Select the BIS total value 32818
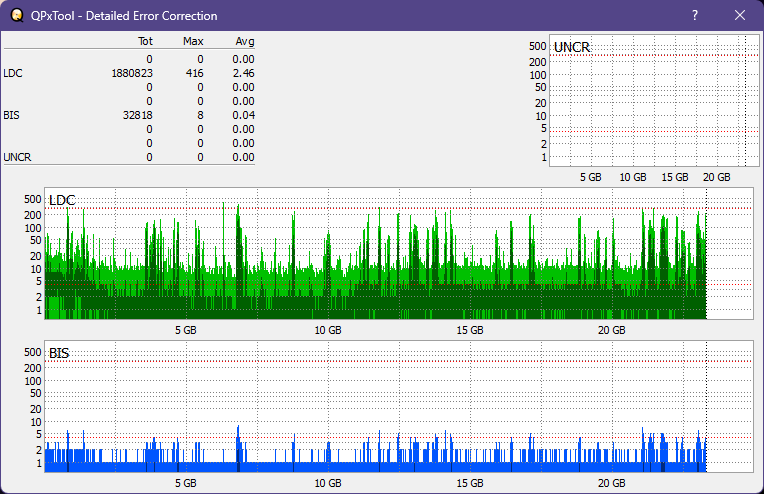 click(x=137, y=115)
